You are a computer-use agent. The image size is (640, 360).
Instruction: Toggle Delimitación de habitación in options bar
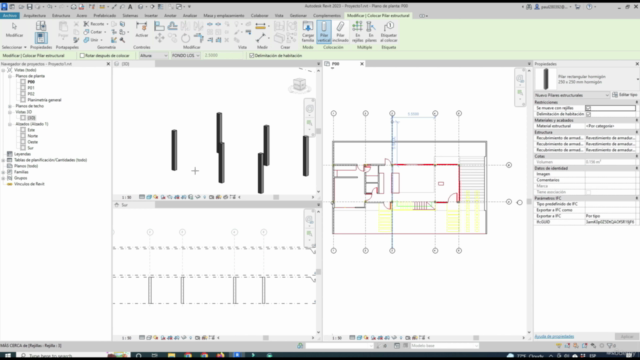coord(251,56)
